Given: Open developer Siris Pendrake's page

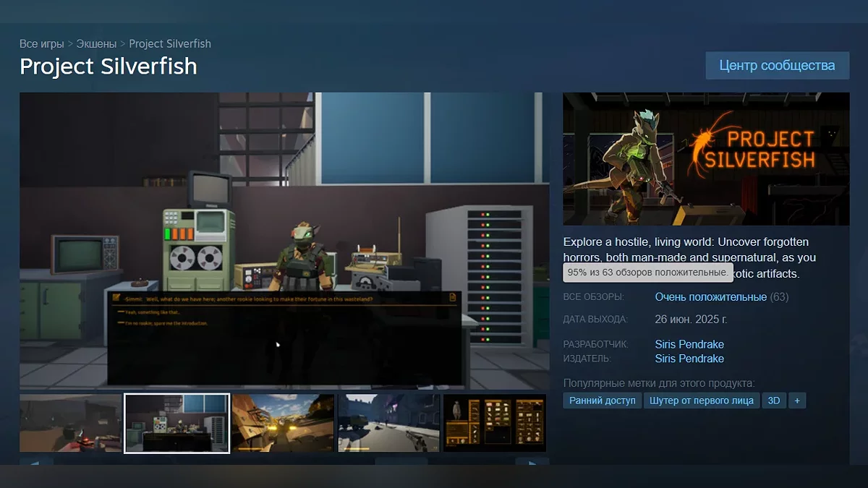Looking at the screenshot, I should pyautogui.click(x=689, y=344).
